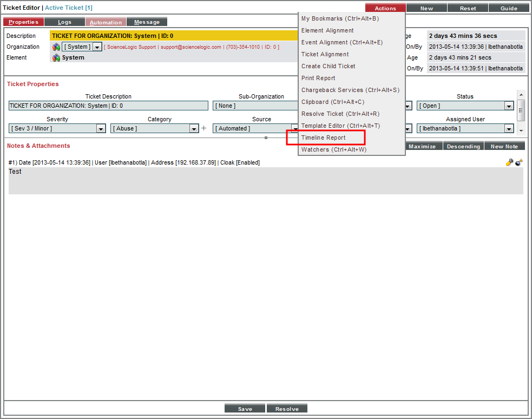Click inside the Ticket Description field
Screen dimensions: 532x419
[108, 106]
